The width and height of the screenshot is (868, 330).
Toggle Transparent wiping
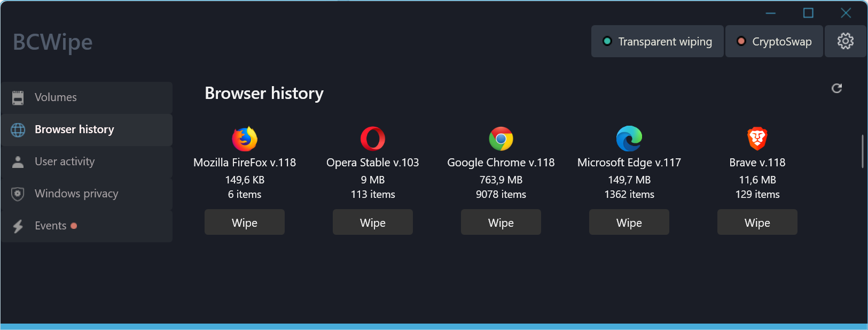click(658, 41)
